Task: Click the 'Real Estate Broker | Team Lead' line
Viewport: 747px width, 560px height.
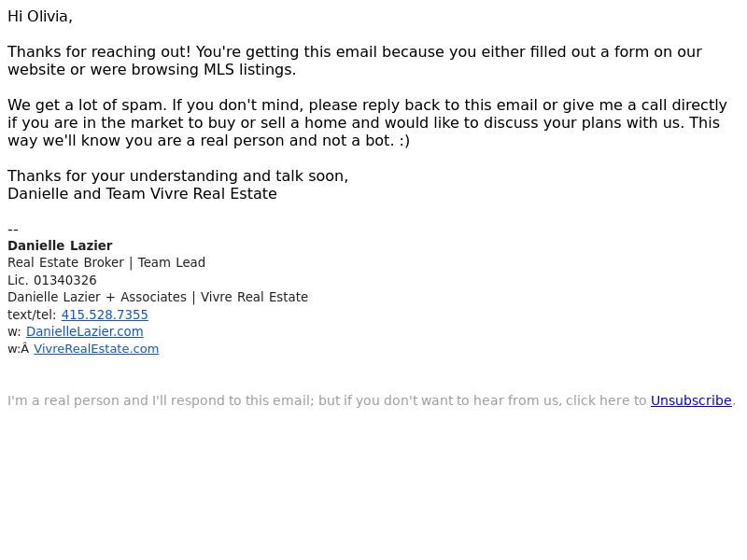Action: (106, 262)
